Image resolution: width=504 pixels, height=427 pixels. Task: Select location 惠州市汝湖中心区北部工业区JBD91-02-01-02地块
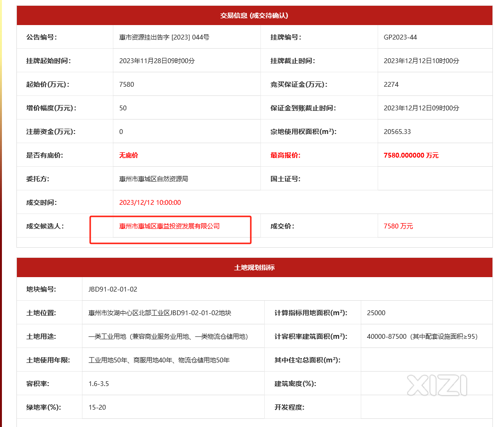[160, 313]
